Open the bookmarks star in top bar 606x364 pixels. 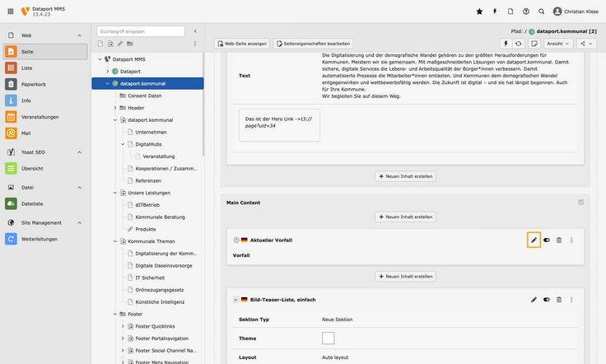[x=480, y=12]
